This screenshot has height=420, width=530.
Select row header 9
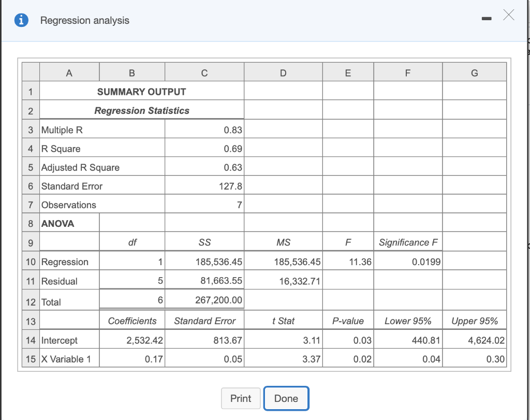coord(30,242)
